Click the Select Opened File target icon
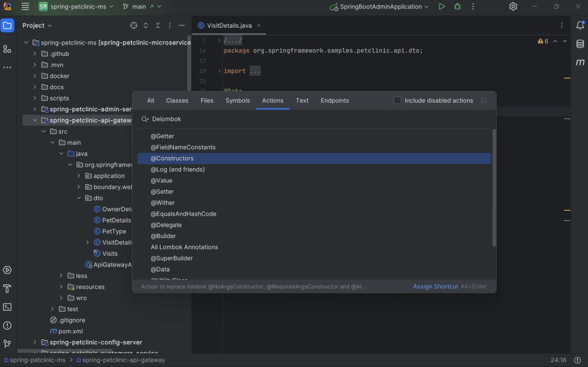This screenshot has width=588, height=367. [x=133, y=26]
